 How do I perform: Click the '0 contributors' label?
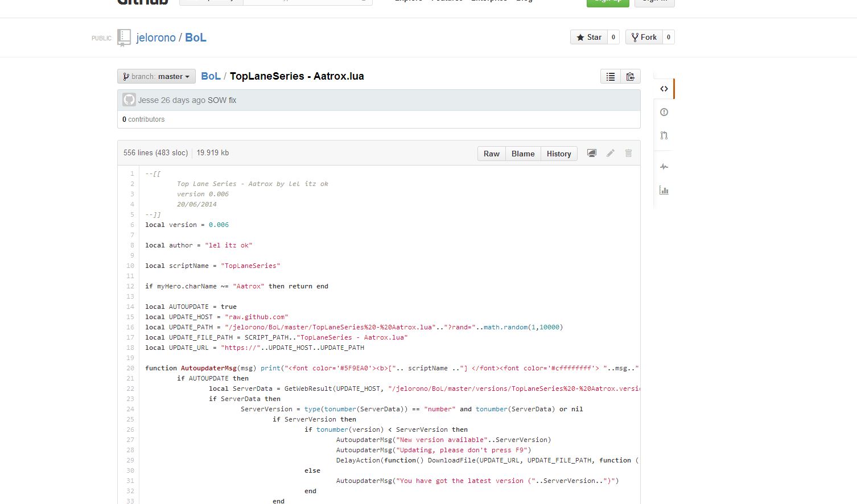[x=143, y=119]
